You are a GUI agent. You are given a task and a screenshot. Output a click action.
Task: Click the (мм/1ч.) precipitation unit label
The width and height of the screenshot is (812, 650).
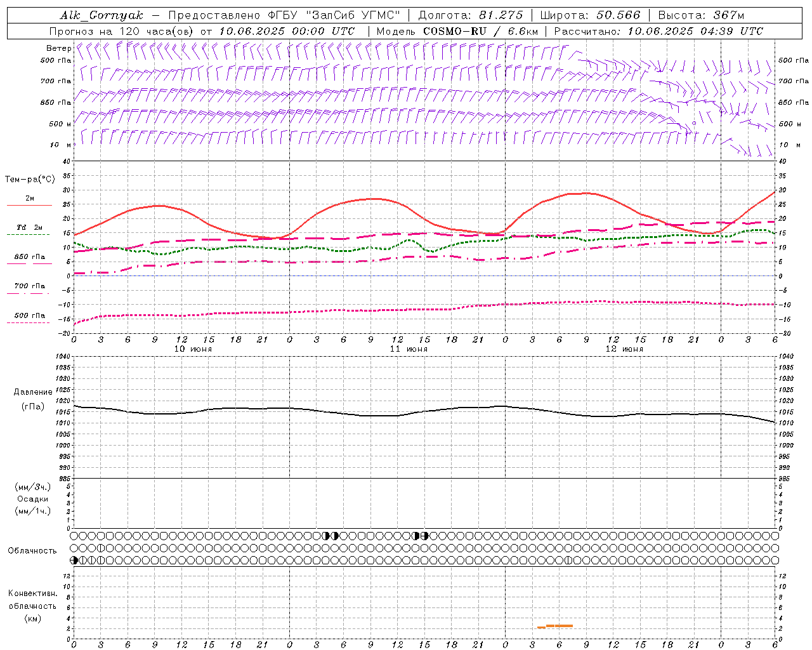33,511
